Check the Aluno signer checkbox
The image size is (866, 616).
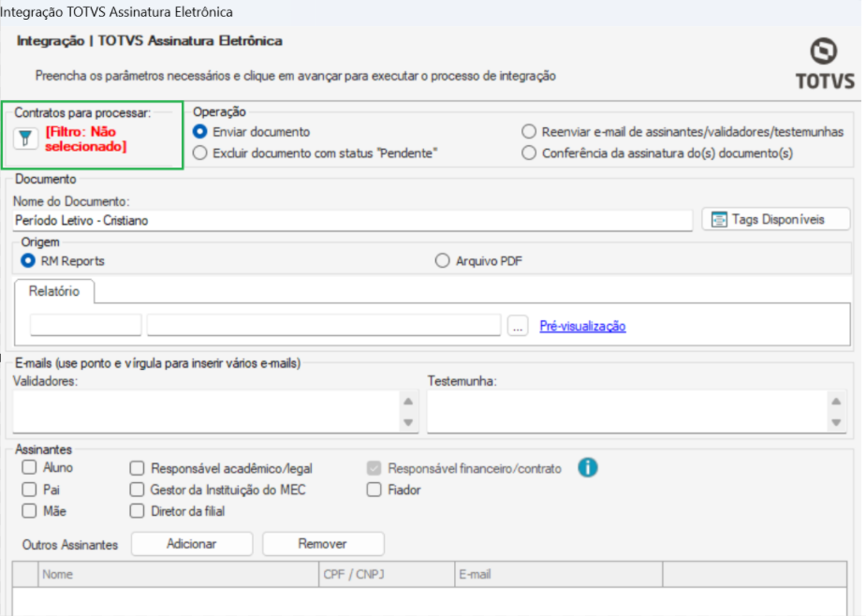point(29,467)
